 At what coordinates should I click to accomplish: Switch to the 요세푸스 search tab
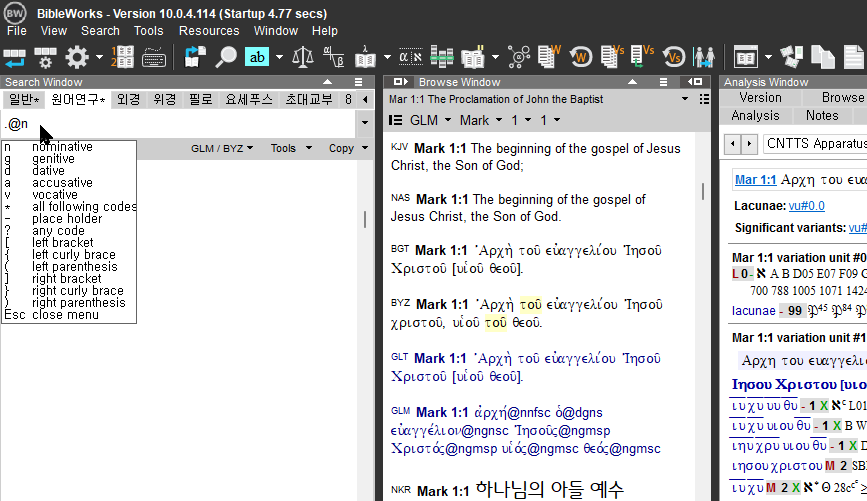[249, 100]
